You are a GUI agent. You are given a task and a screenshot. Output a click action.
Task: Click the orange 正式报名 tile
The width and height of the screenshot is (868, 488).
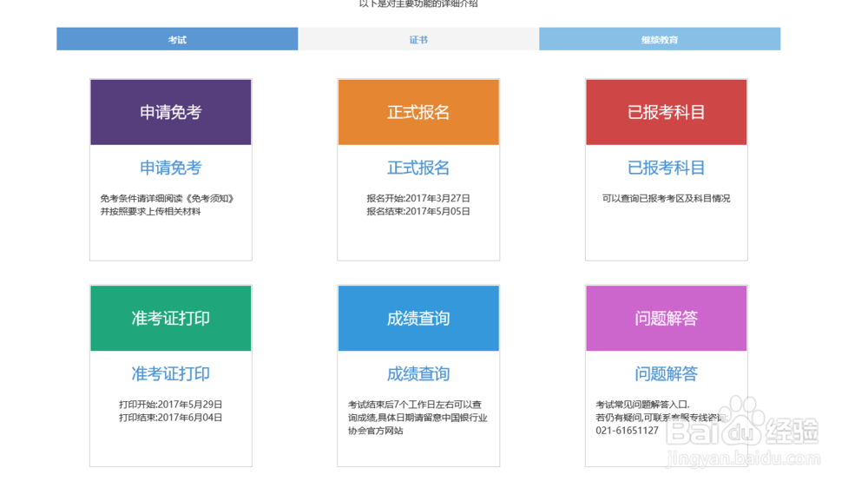point(418,112)
